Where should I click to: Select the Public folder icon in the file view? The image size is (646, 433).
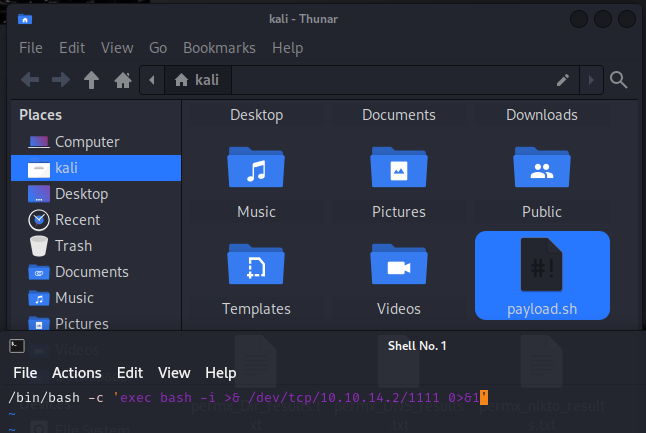(542, 167)
